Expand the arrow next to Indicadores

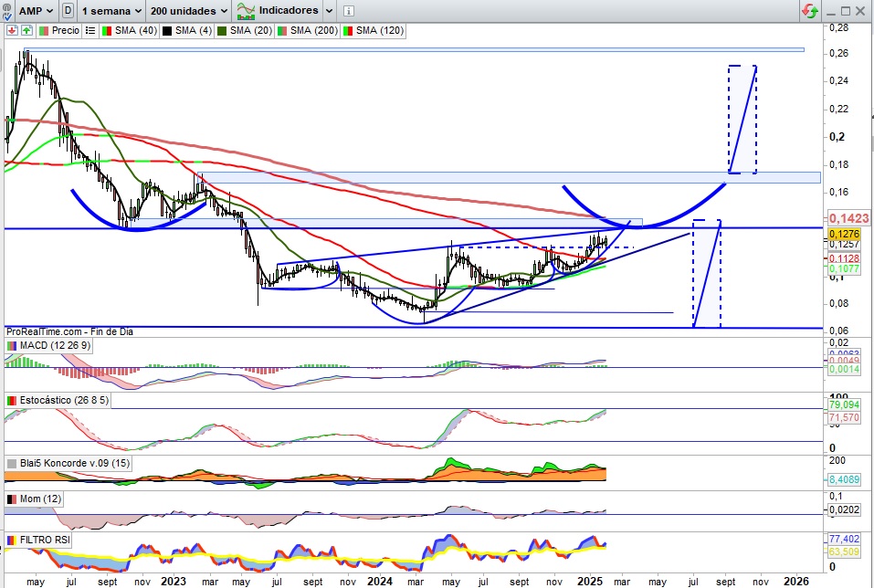[x=329, y=11]
